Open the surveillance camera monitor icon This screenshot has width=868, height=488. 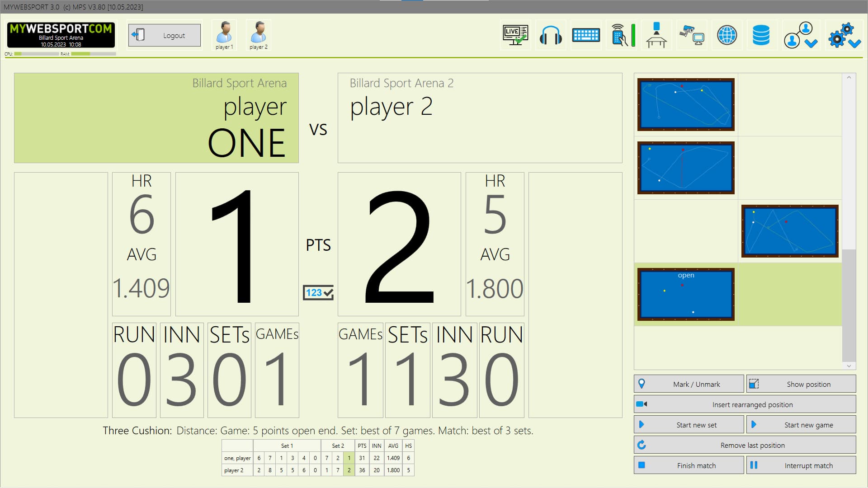pyautogui.click(x=692, y=35)
